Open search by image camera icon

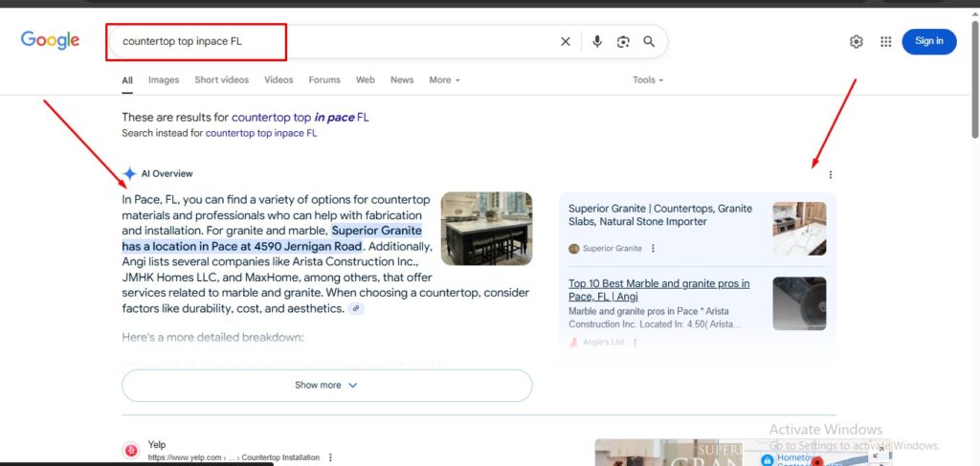tap(623, 42)
